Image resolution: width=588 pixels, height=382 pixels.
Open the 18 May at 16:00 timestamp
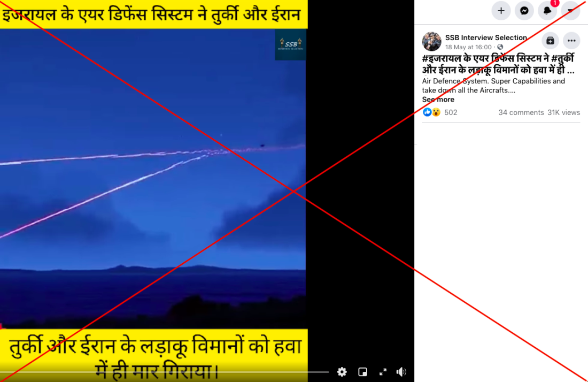tap(468, 47)
